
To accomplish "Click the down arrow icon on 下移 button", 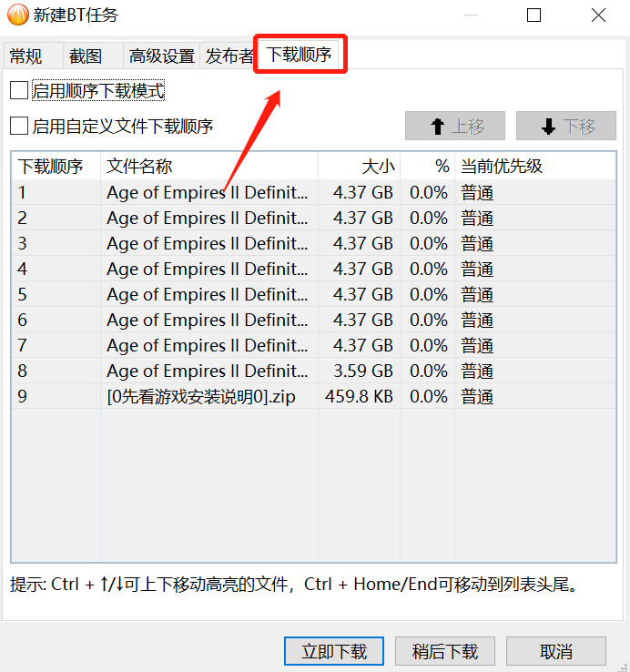I will tap(548, 127).
